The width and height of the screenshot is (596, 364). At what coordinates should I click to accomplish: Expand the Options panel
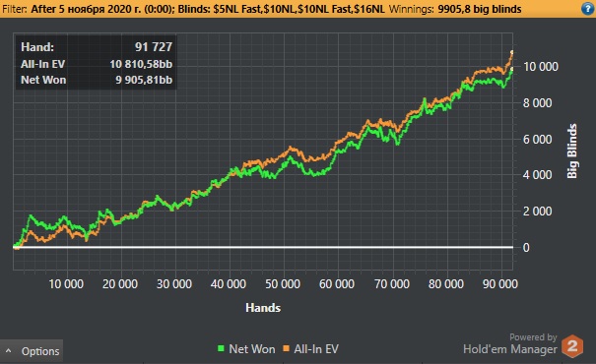[32, 350]
